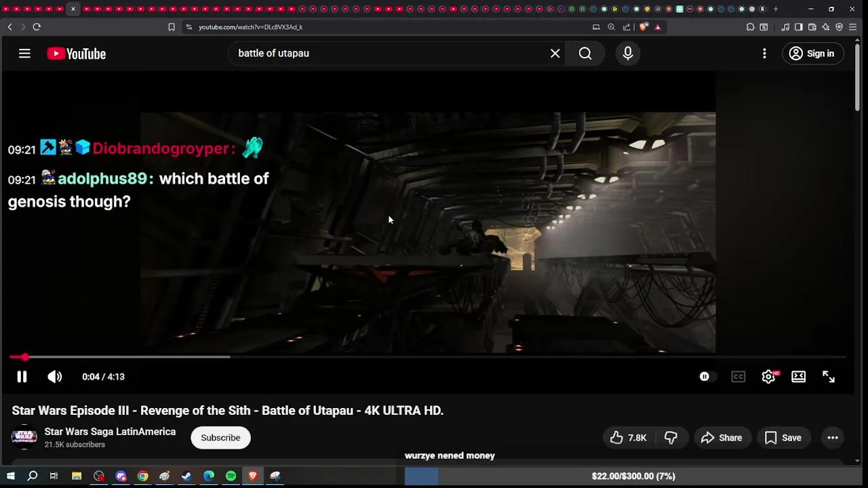Seek along the video progress bar

coord(427,357)
